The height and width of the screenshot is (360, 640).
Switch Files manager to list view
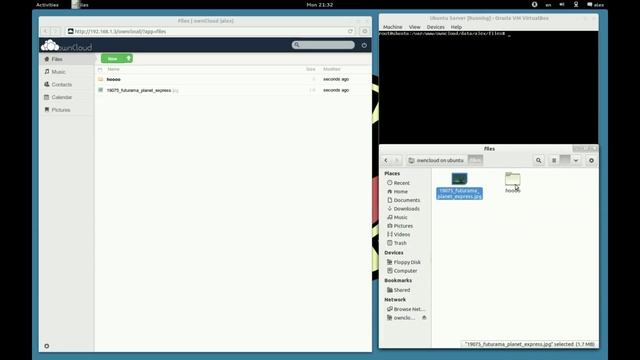pyautogui.click(x=554, y=160)
